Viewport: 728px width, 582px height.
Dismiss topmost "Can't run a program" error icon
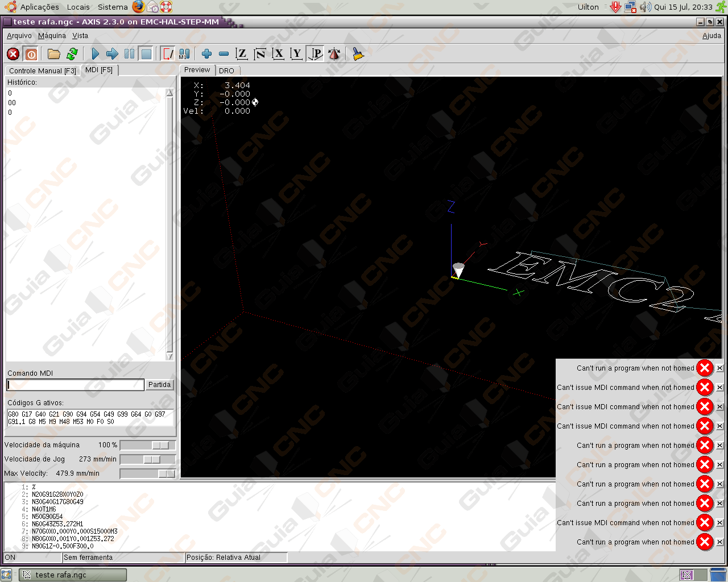705,368
